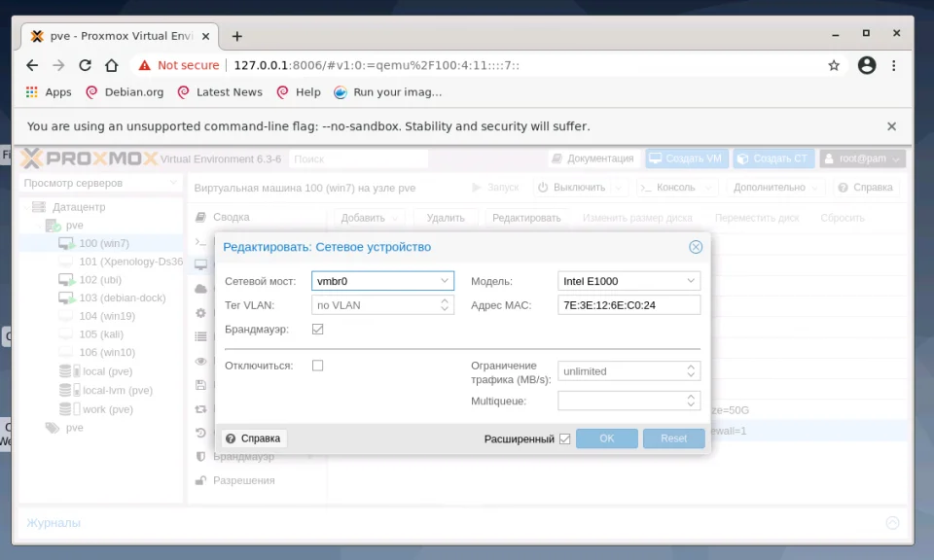The image size is (934, 560).
Task: Enable the Отключиться checkbox
Action: tap(316, 366)
